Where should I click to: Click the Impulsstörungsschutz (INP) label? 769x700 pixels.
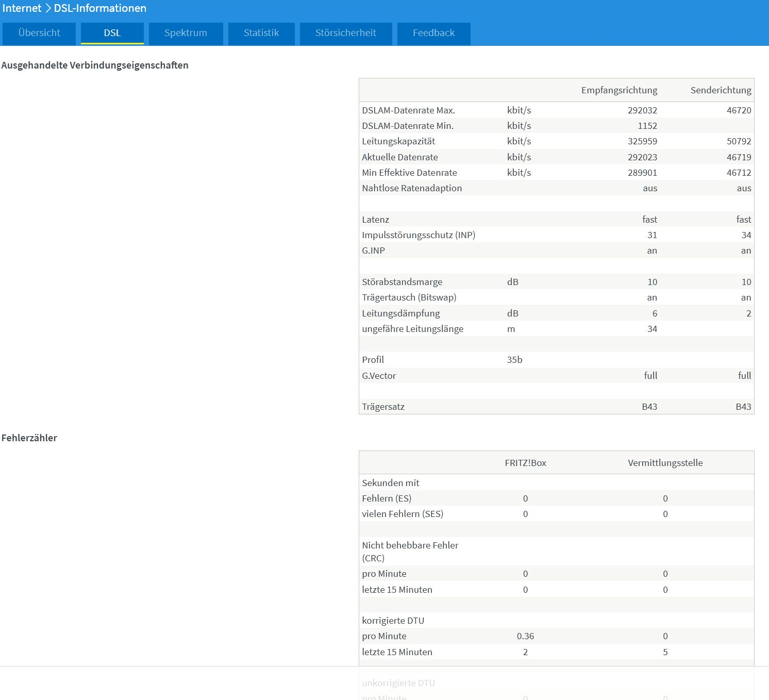tap(419, 235)
